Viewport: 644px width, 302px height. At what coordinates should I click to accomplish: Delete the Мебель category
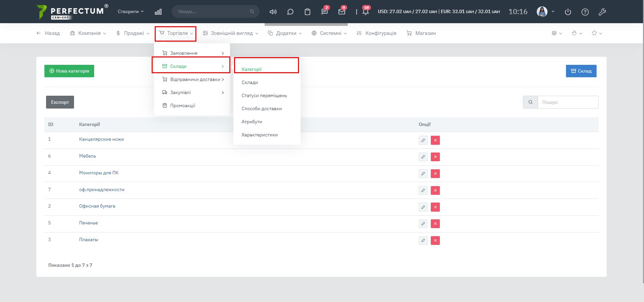(x=435, y=157)
